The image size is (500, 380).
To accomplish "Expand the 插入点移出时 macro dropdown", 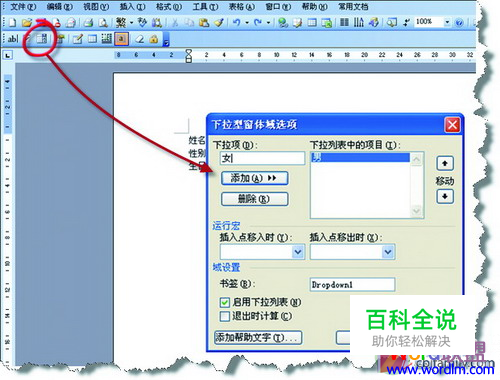I will coord(388,252).
